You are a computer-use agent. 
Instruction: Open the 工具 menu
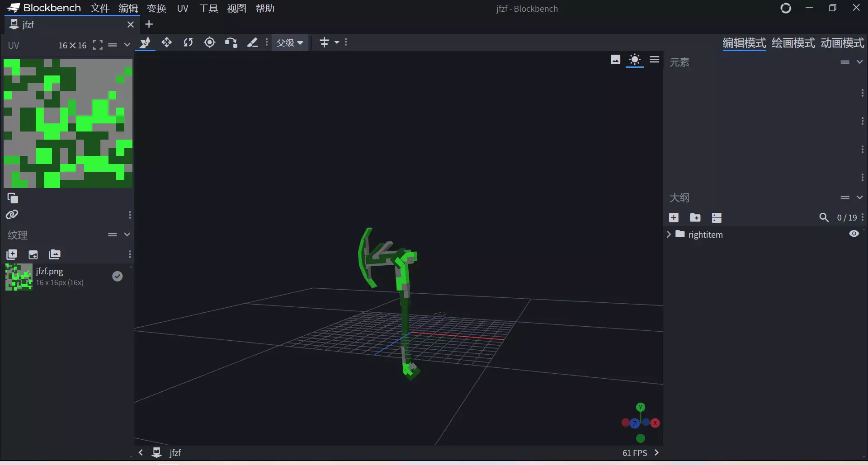(208, 8)
